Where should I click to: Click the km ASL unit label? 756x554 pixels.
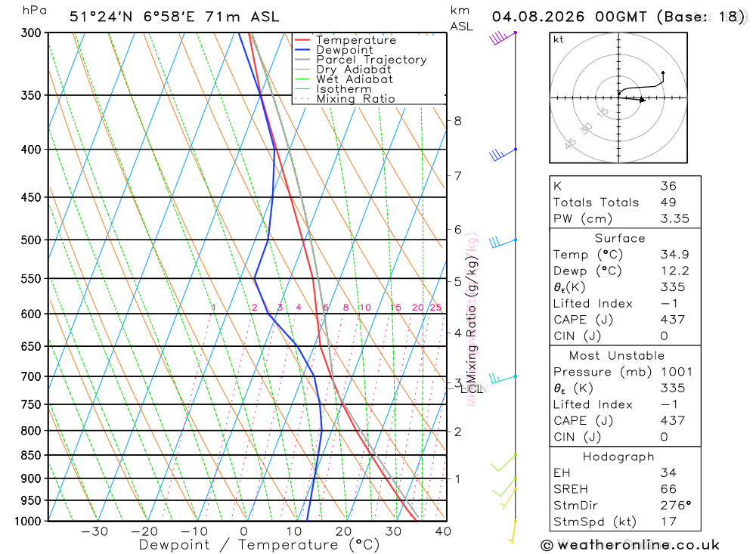pos(461,19)
